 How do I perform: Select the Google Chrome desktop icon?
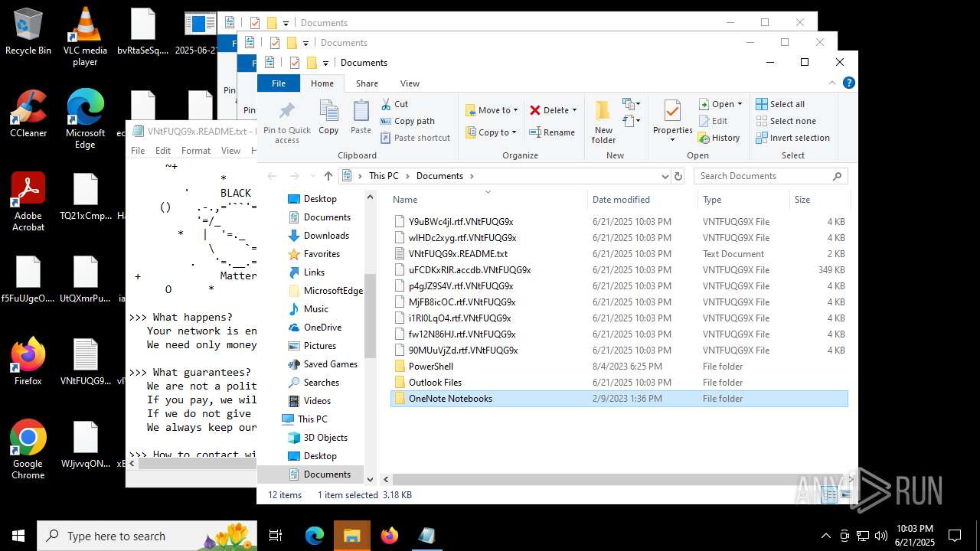[28, 450]
